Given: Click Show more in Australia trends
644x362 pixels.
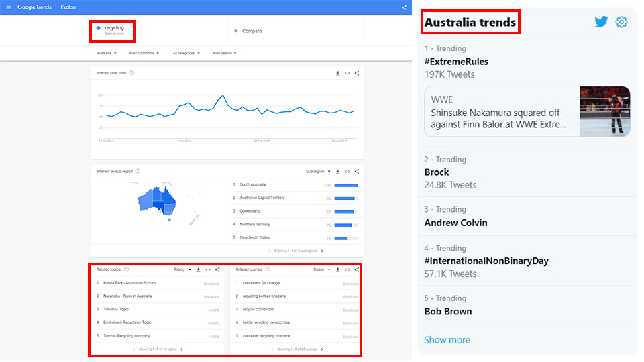Looking at the screenshot, I should coord(447,340).
